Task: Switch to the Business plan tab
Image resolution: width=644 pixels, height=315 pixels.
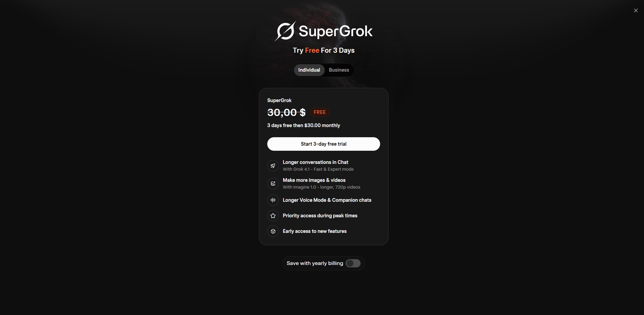Action: pos(339,70)
